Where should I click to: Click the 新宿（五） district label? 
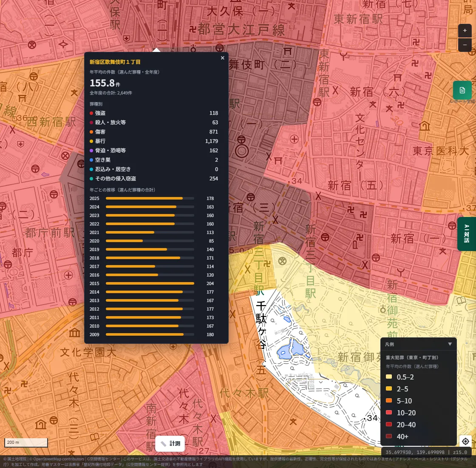pyautogui.click(x=355, y=185)
